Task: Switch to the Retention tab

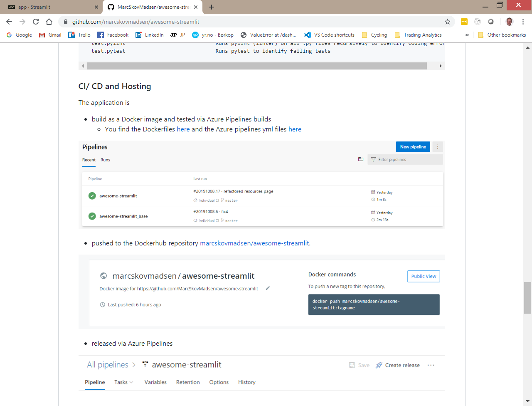Action: (188, 382)
